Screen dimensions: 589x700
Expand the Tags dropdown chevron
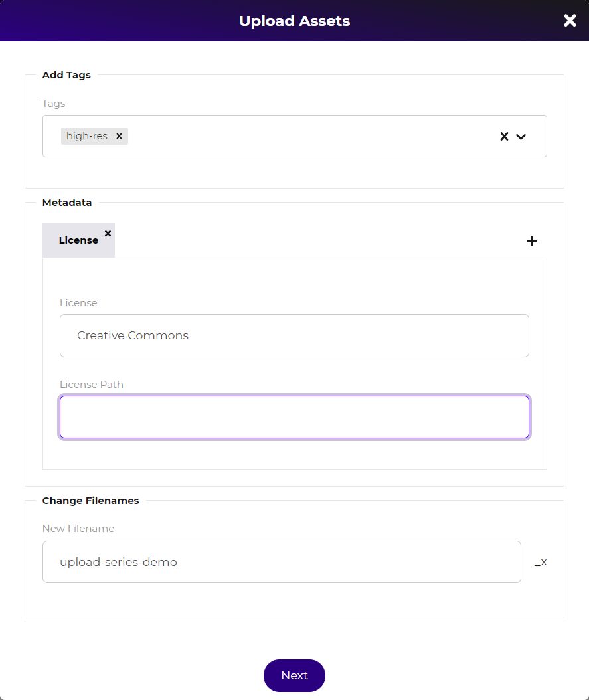tap(521, 137)
